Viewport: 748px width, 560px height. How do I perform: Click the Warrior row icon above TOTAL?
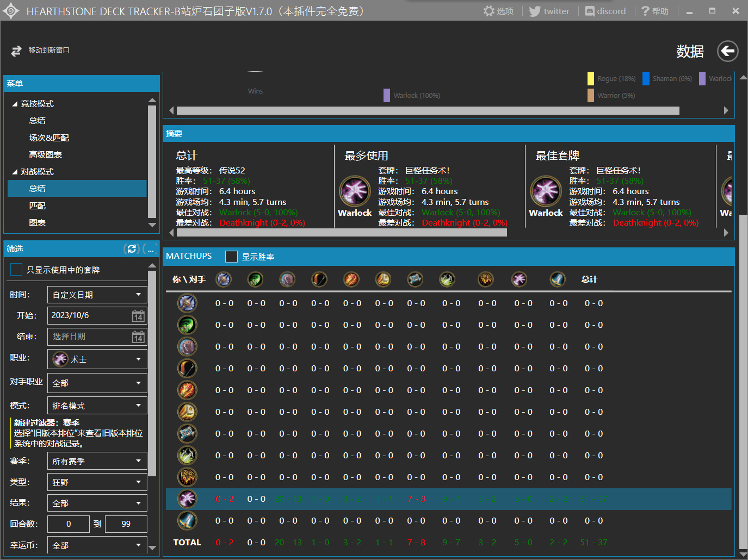(x=187, y=520)
